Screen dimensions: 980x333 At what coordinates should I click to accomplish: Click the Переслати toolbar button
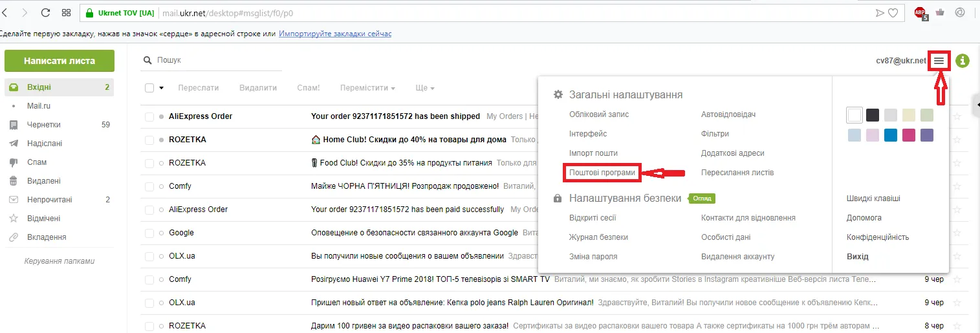click(199, 88)
